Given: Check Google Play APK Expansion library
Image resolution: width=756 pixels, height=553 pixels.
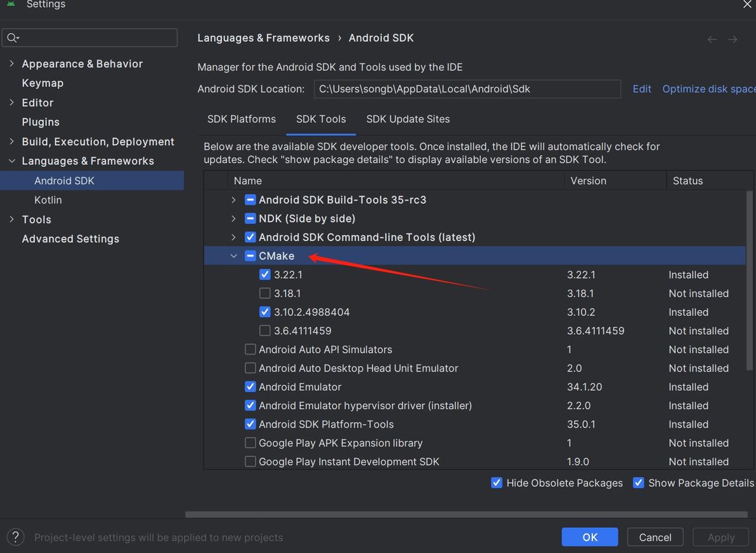Looking at the screenshot, I should pos(251,443).
